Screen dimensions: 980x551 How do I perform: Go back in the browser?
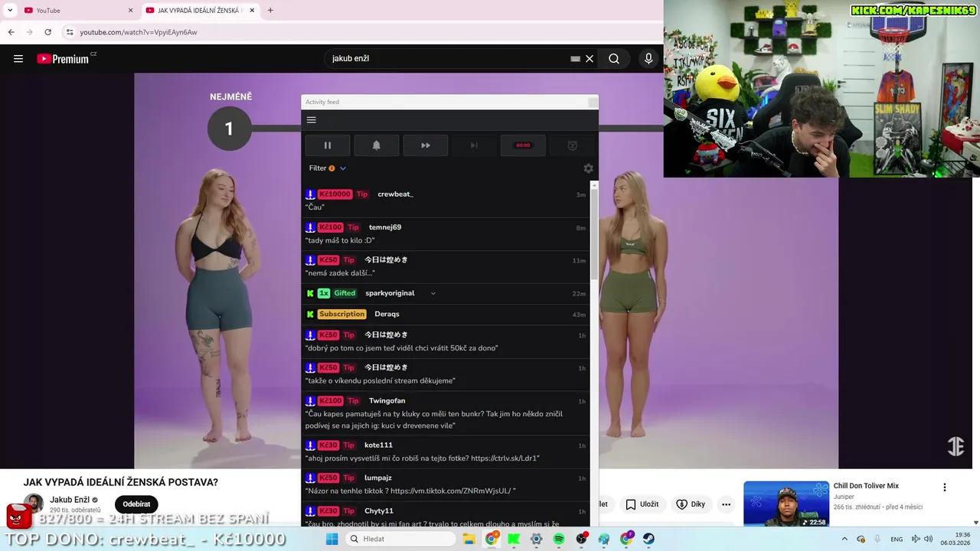(x=11, y=32)
